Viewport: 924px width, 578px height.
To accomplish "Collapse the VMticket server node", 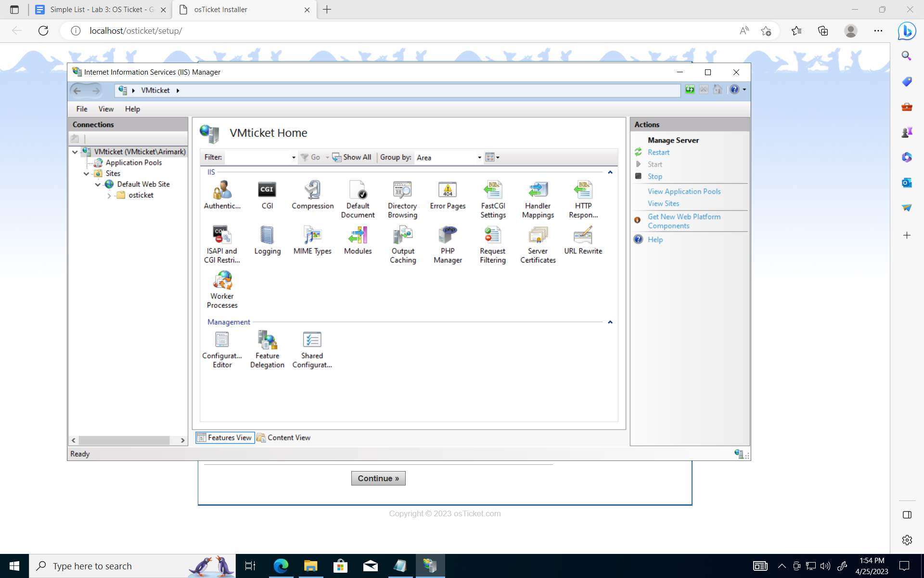I will click(x=75, y=152).
